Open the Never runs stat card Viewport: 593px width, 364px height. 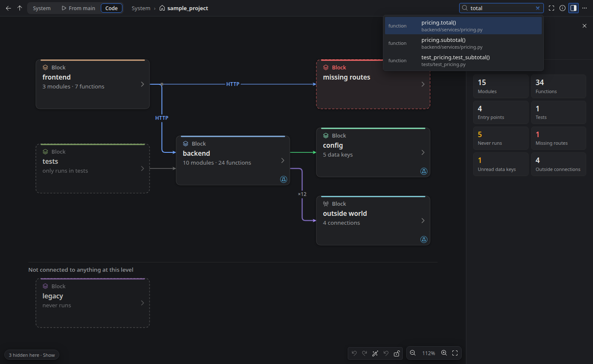pyautogui.click(x=501, y=138)
